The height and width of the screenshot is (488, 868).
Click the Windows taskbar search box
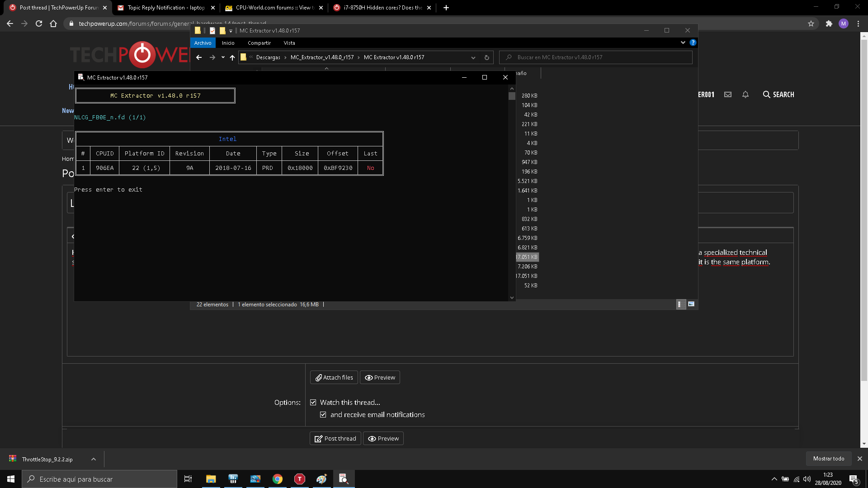tap(99, 479)
